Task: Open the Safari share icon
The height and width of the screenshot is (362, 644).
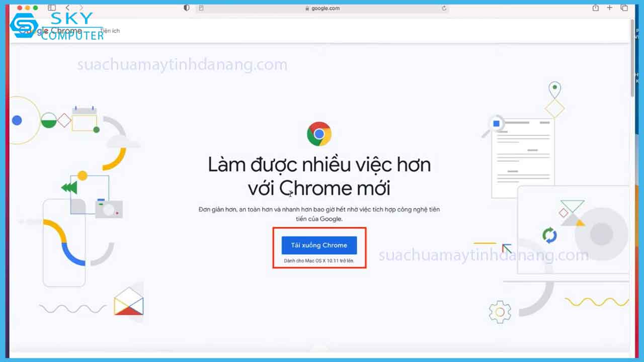Action: (x=596, y=8)
